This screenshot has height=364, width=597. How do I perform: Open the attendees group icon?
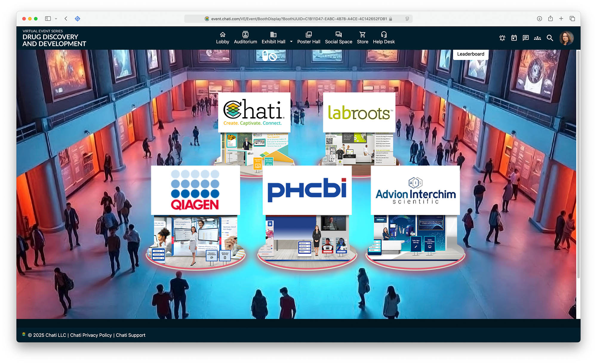tap(537, 38)
